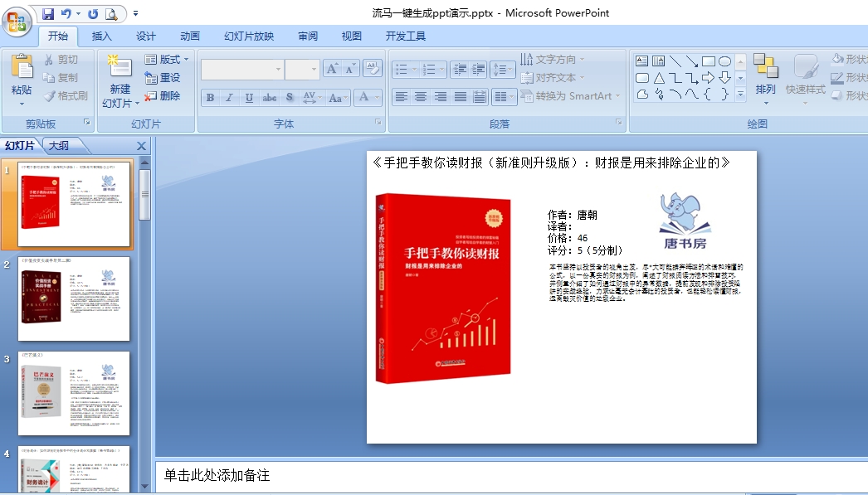Image resolution: width=868 pixels, height=495 pixels.
Task: Align text right
Action: tap(441, 97)
